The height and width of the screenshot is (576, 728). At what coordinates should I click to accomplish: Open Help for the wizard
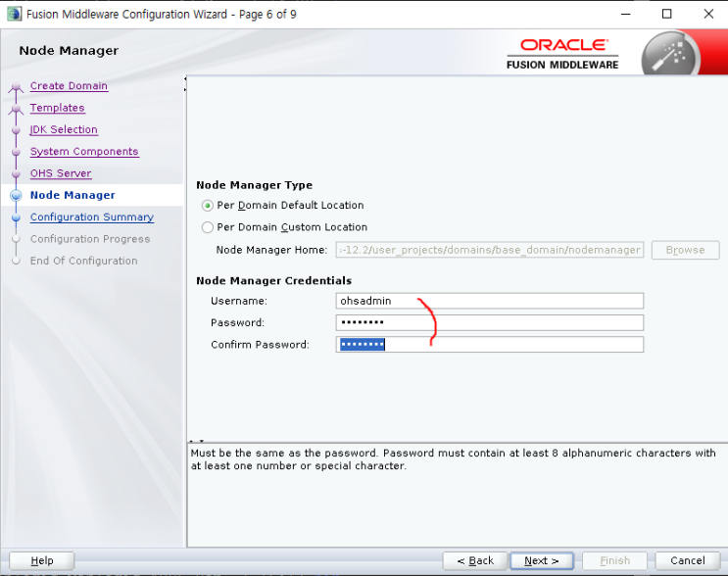tap(42, 560)
